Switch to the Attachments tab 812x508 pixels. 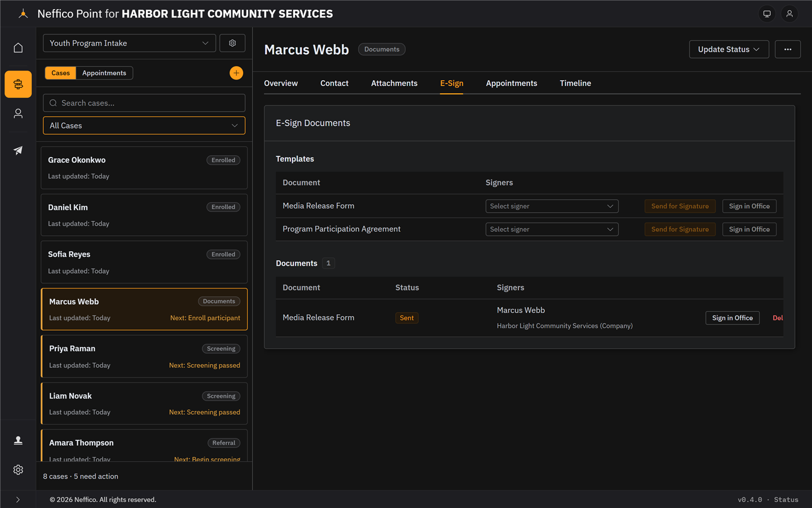(394, 83)
